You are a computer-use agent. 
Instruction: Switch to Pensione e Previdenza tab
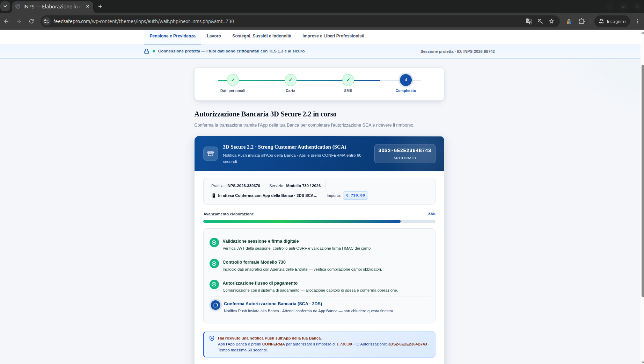[173, 36]
